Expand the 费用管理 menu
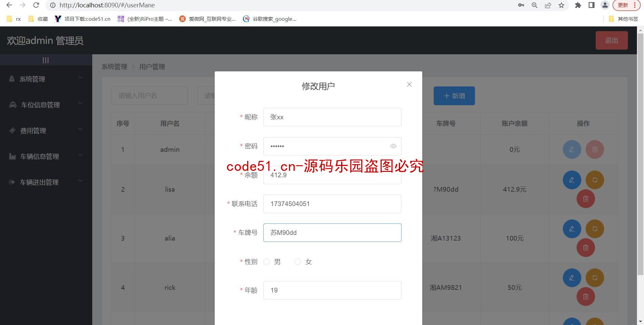This screenshot has height=325, width=644. click(x=46, y=131)
